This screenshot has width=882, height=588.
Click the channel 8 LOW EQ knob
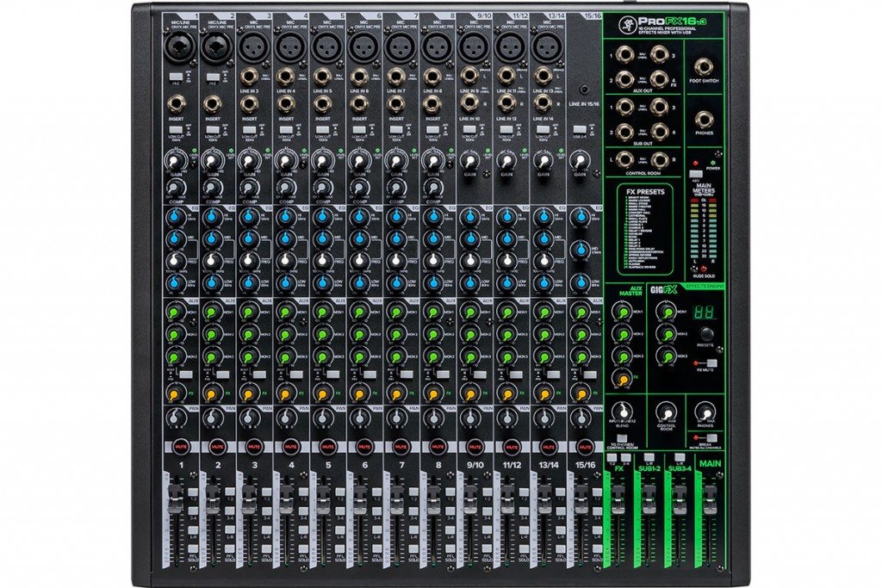click(x=432, y=282)
